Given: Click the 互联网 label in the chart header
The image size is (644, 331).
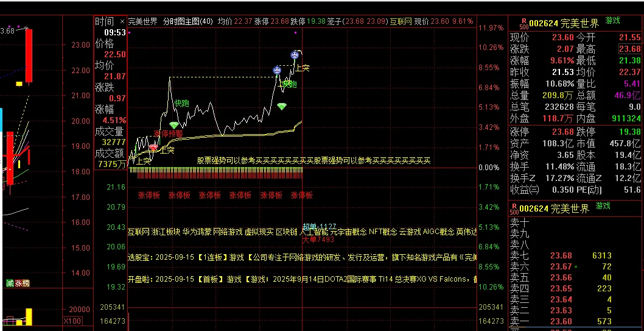Looking at the screenshot, I should (401, 21).
